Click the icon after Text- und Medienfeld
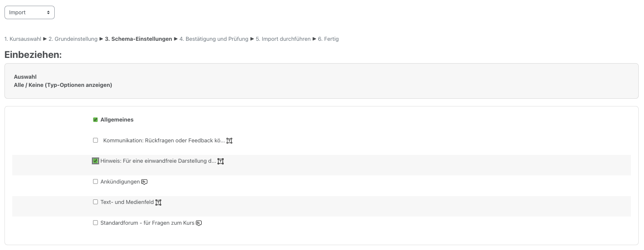 [158, 202]
